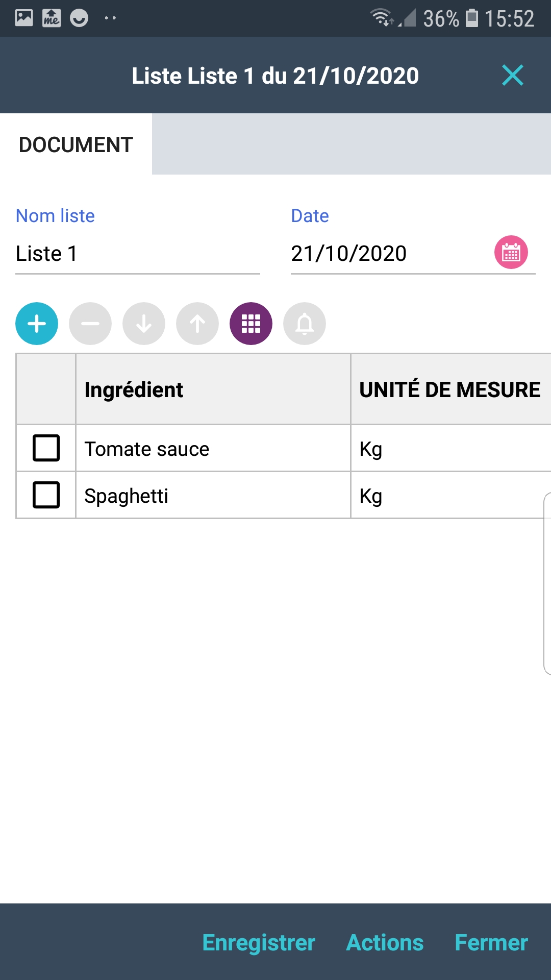Open the Actions menu
Screen dimensions: 551x980
click(385, 943)
